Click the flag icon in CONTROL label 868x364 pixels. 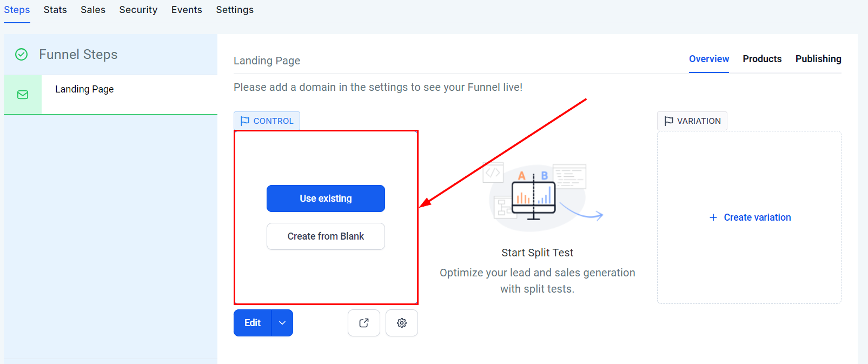[x=245, y=121]
